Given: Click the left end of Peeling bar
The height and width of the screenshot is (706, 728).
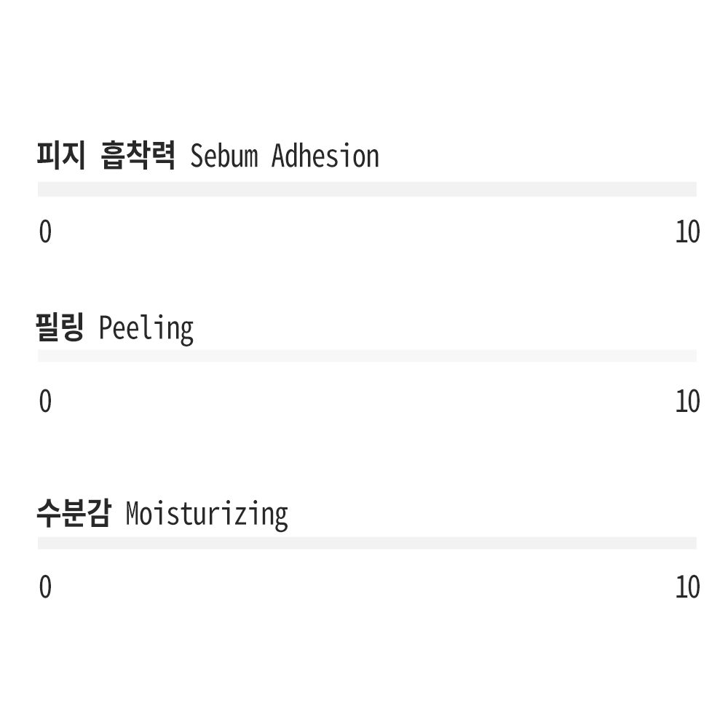Looking at the screenshot, I should click(x=41, y=356).
